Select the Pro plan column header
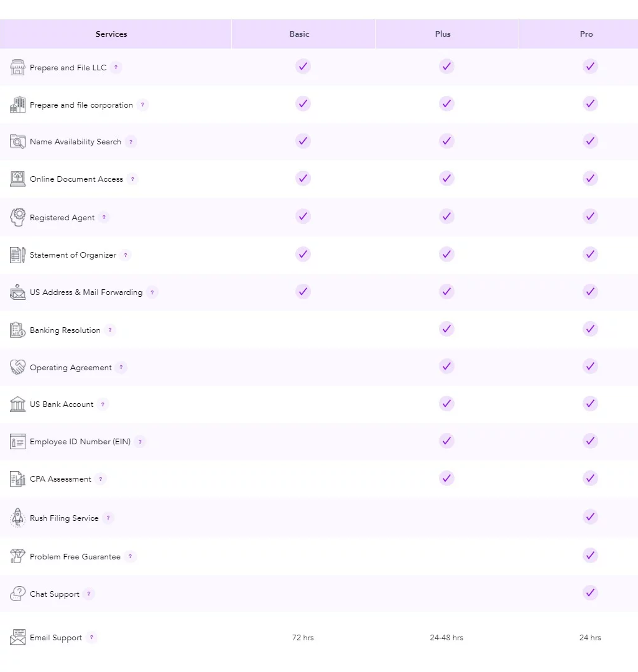638x672 pixels. [x=586, y=34]
